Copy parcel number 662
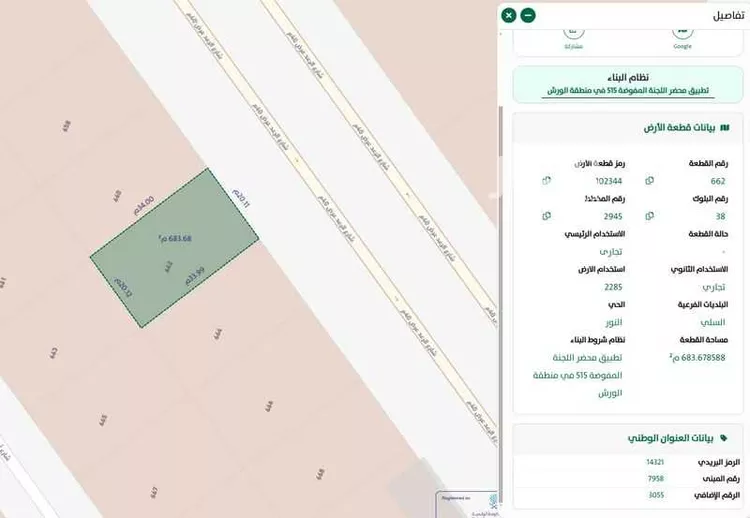Screen dimensions: 750x518 pos(649,181)
